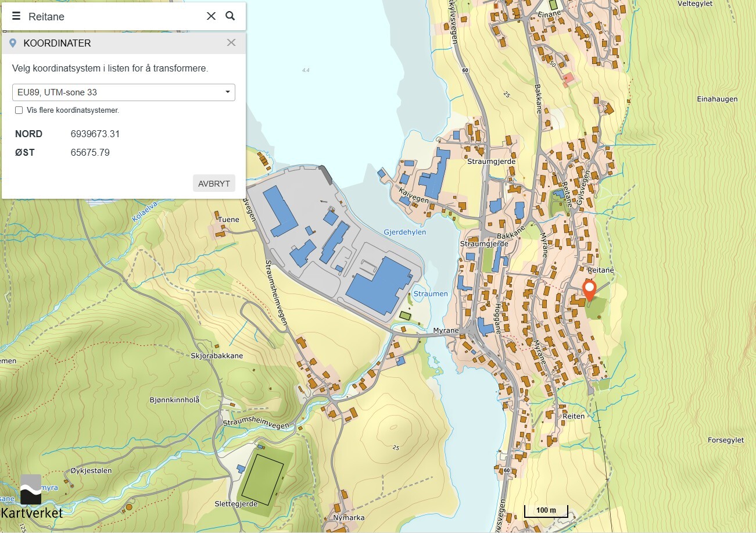
Task: Click the Forsegylet map label
Action: pos(725,441)
